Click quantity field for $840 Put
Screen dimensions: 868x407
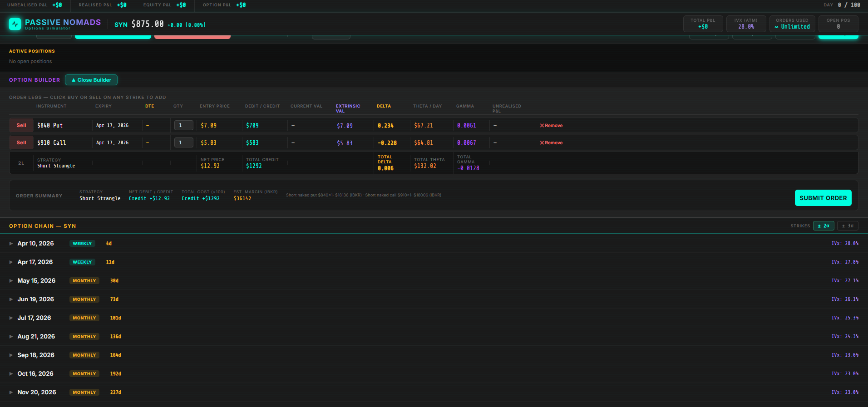click(x=184, y=125)
